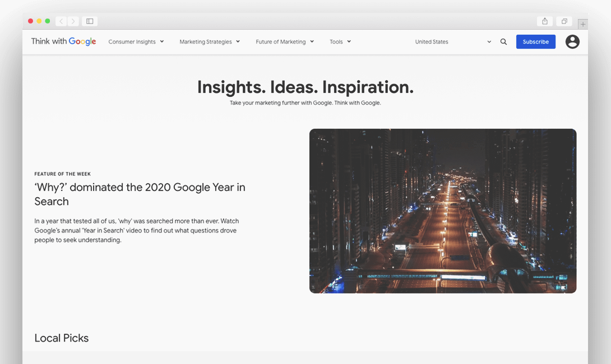This screenshot has height=364, width=611.
Task: Click the browser forward arrow
Action: (73, 21)
